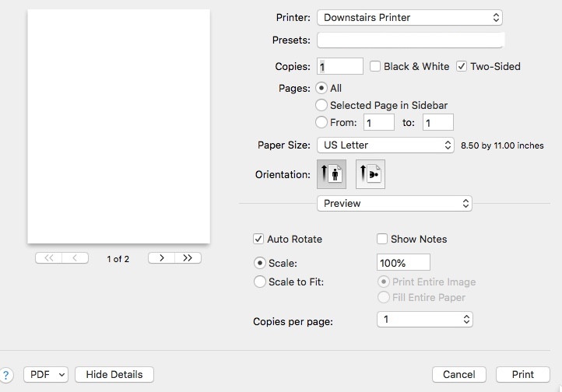This screenshot has height=392, width=562.
Task: Click the page preview thumbnail
Action: coord(118,126)
